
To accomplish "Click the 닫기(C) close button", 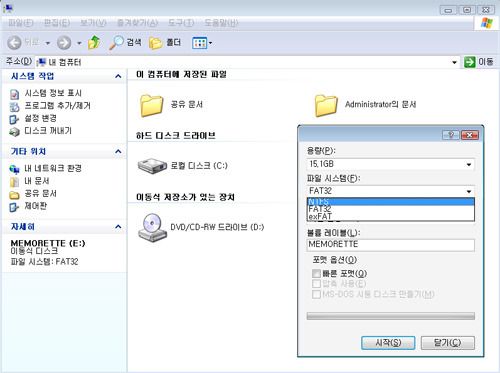I will tap(448, 343).
